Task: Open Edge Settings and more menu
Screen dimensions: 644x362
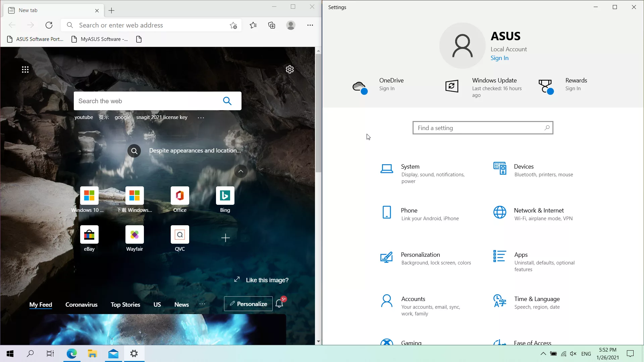Action: click(310, 25)
